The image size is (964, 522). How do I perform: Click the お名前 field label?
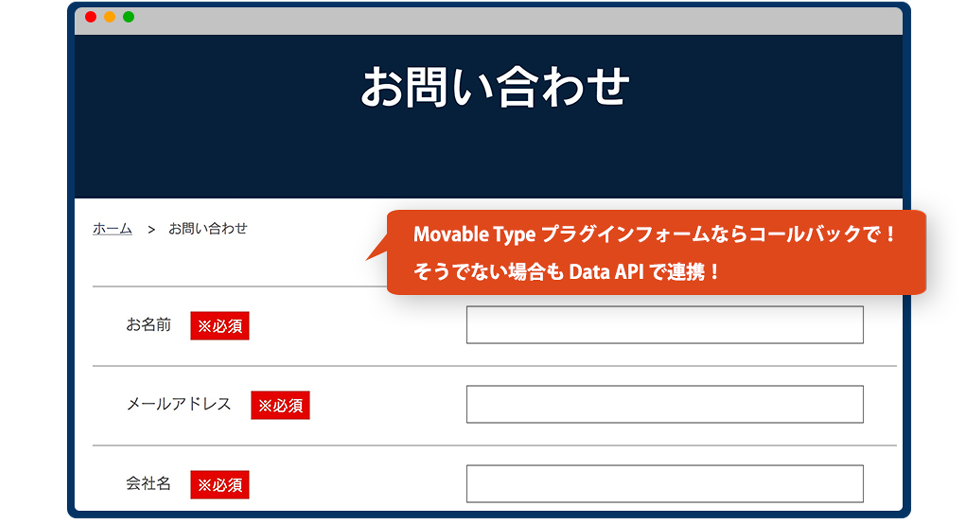point(149,325)
